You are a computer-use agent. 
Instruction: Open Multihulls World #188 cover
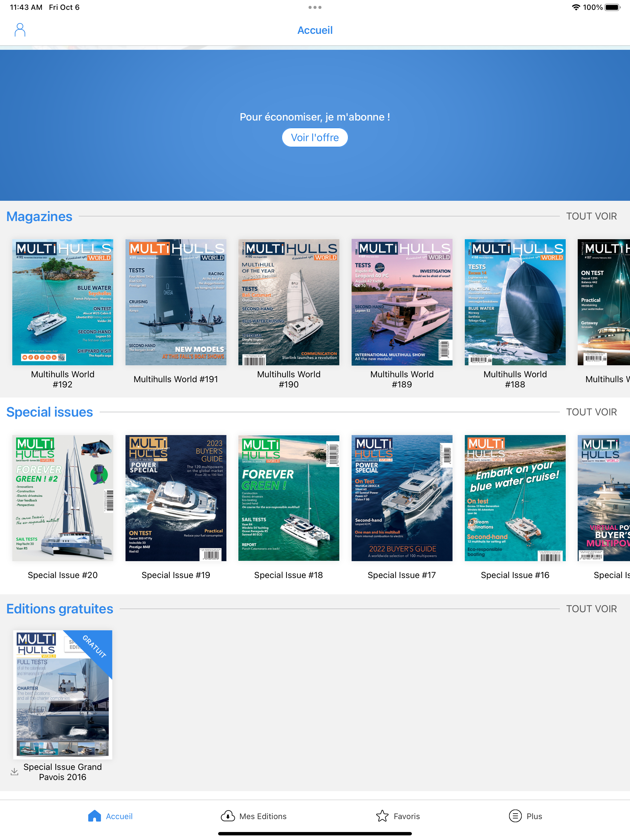[515, 302]
